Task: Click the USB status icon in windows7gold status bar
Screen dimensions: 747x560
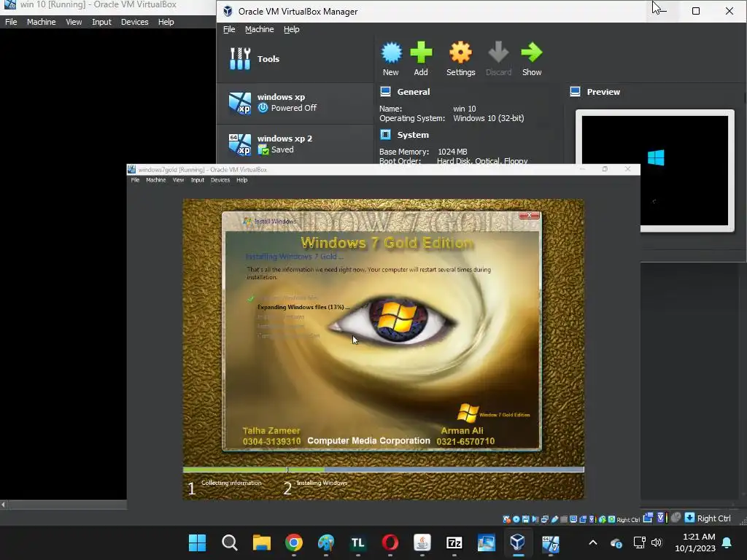Action: pos(554,519)
